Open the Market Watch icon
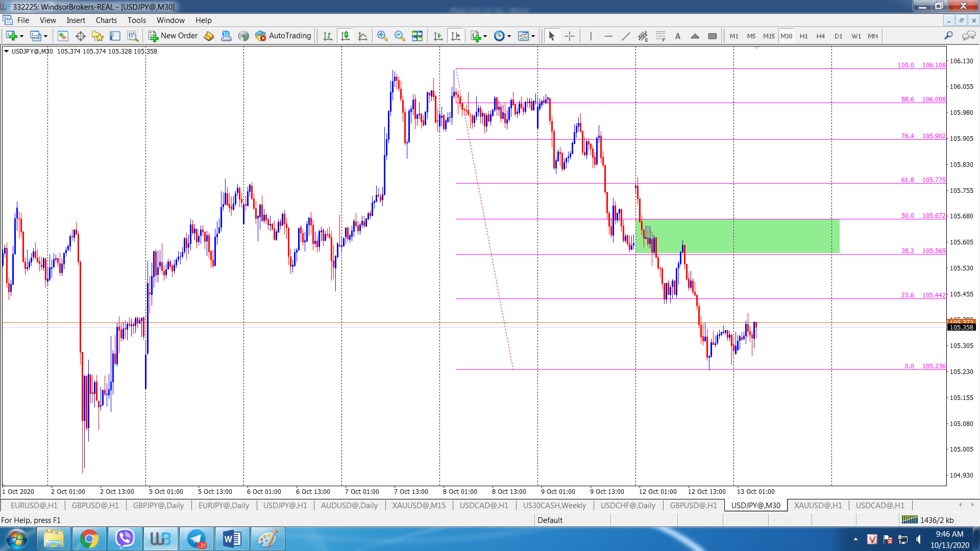 pyautogui.click(x=63, y=36)
